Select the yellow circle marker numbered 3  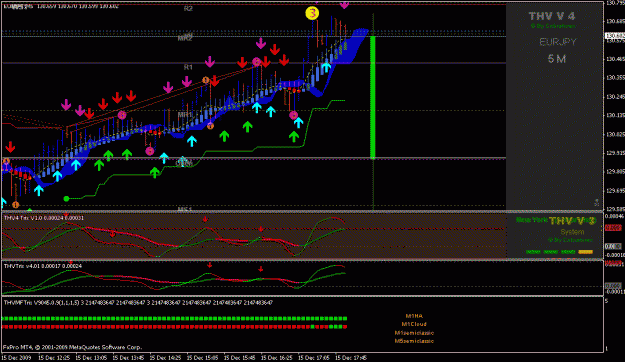[x=312, y=13]
